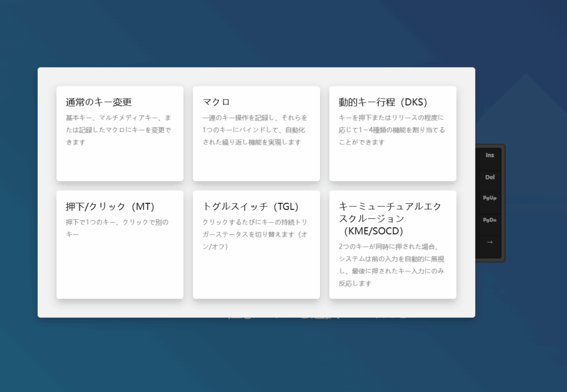Select the 押下/クリック (MT) card
This screenshot has height=392, width=567.
(x=120, y=245)
